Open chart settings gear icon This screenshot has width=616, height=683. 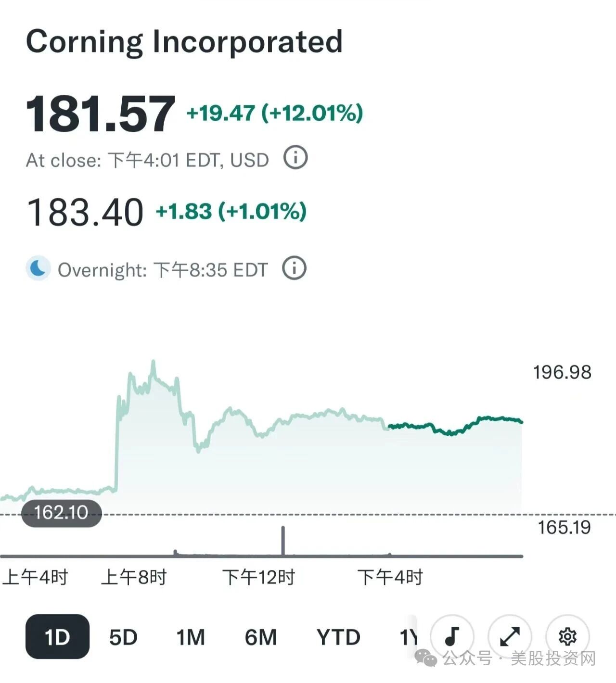pos(567,636)
